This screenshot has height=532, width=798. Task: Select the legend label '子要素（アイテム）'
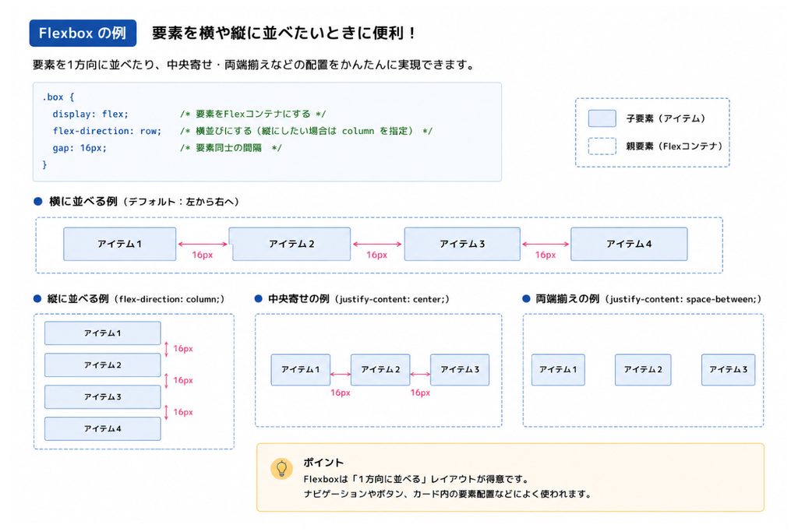tap(666, 118)
